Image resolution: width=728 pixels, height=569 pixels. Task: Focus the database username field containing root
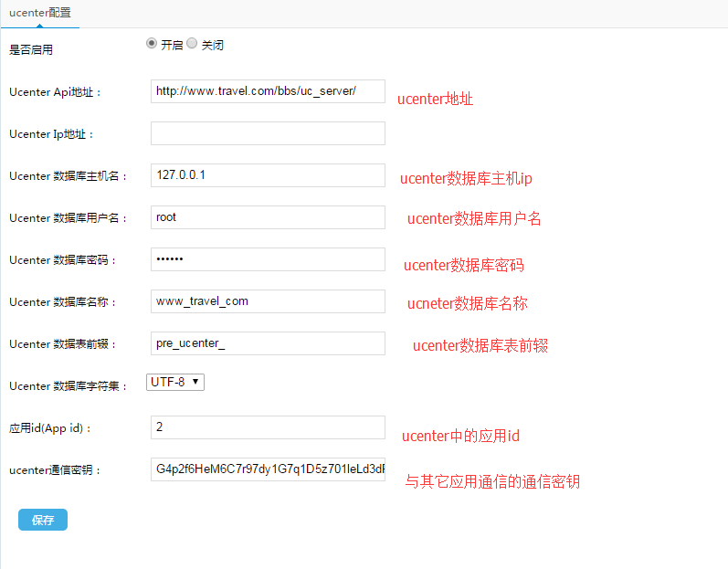click(x=268, y=217)
